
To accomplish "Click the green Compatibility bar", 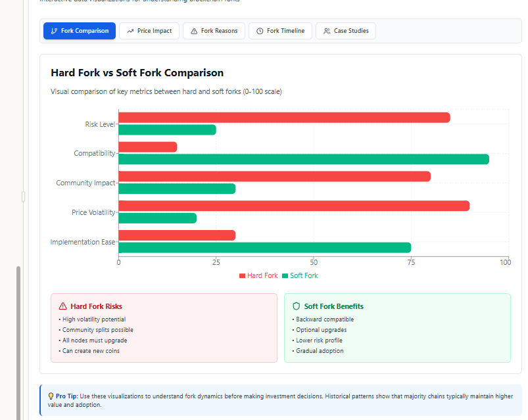I will pos(303,159).
